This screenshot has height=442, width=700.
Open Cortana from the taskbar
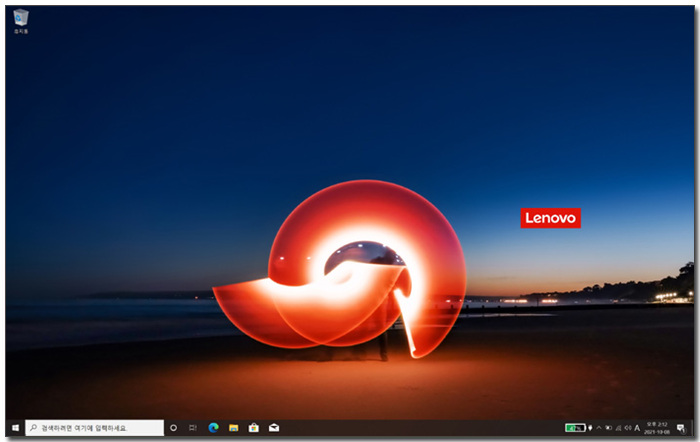[x=173, y=427]
